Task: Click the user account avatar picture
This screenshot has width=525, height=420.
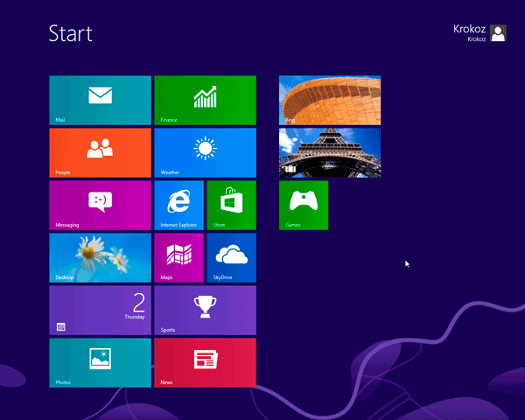Action: pyautogui.click(x=498, y=33)
